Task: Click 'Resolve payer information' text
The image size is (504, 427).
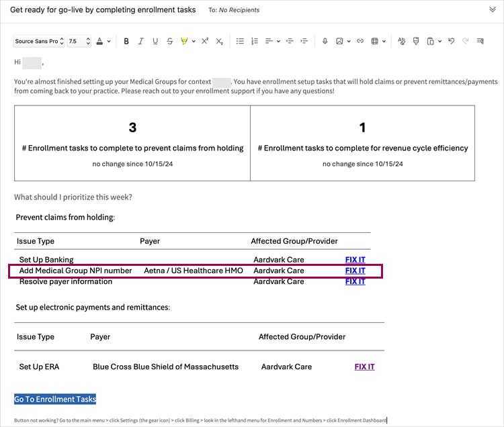Action: point(66,281)
